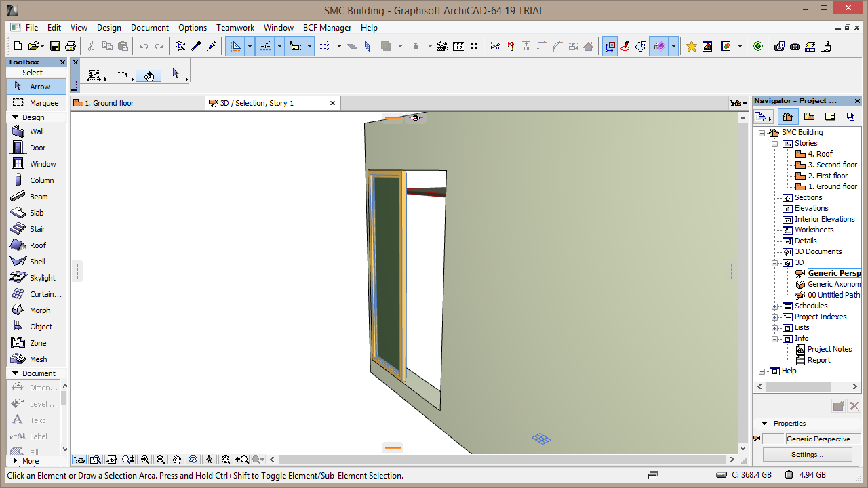The image size is (868, 488).
Task: Open the Teamwork menu
Action: point(235,28)
